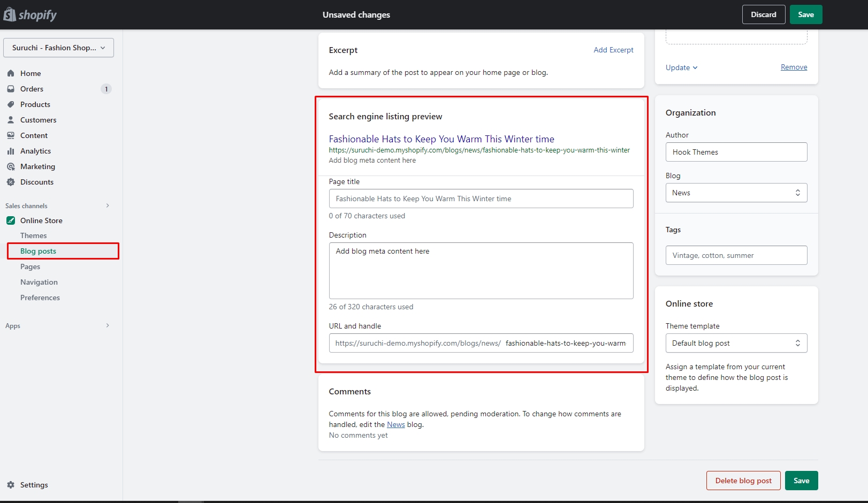
Task: Expand the Apps section chevron
Action: coord(108,325)
